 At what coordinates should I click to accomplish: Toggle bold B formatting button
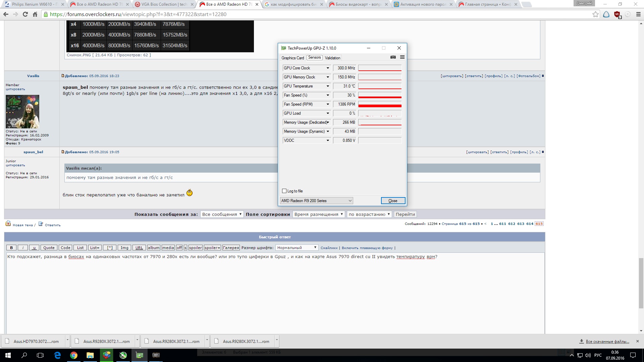[x=11, y=248]
